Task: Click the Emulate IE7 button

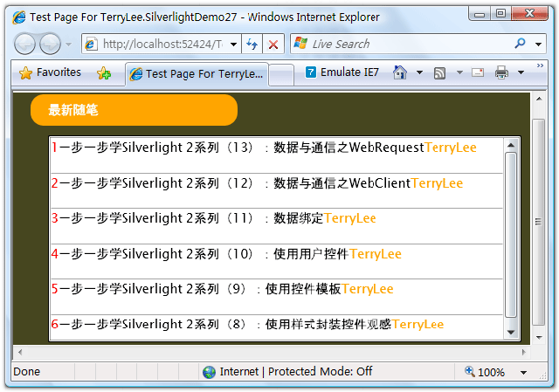Action: [342, 73]
